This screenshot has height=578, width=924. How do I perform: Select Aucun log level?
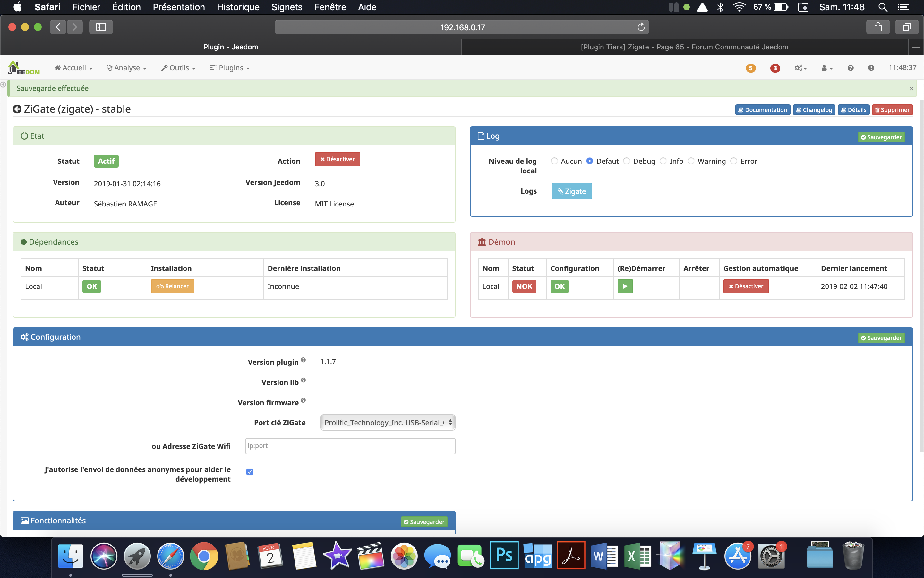click(x=554, y=161)
